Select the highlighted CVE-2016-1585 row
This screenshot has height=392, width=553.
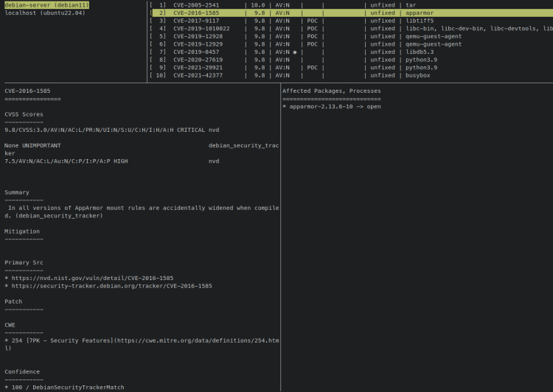(x=351, y=13)
